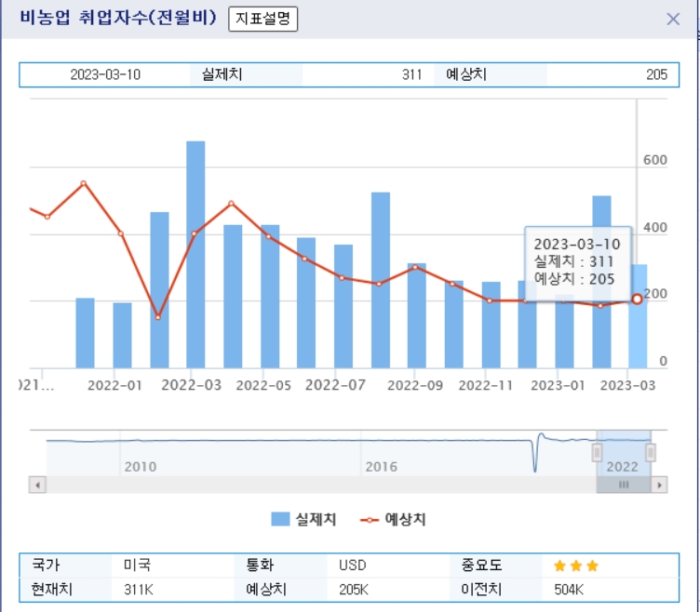This screenshot has height=612, width=700.
Task: Click the 205 forecast value in header row
Action: click(656, 74)
